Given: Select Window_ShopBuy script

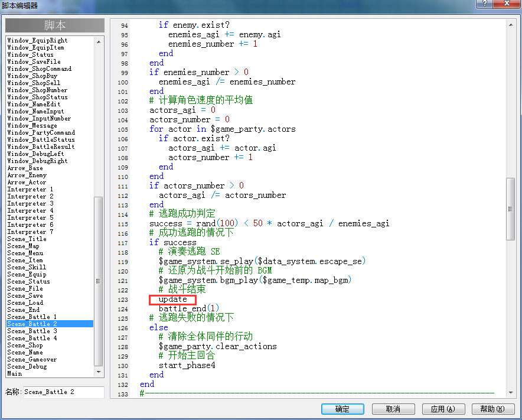Looking at the screenshot, I should click(x=32, y=76).
